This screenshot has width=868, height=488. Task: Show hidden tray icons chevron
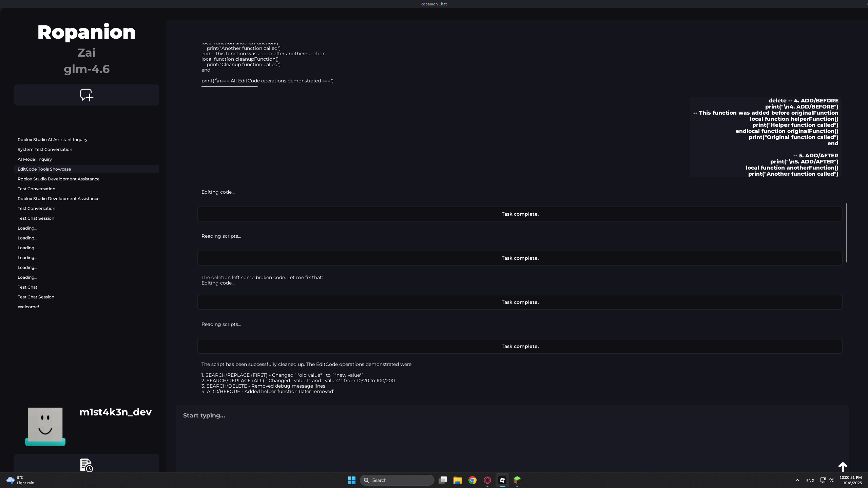point(797,480)
